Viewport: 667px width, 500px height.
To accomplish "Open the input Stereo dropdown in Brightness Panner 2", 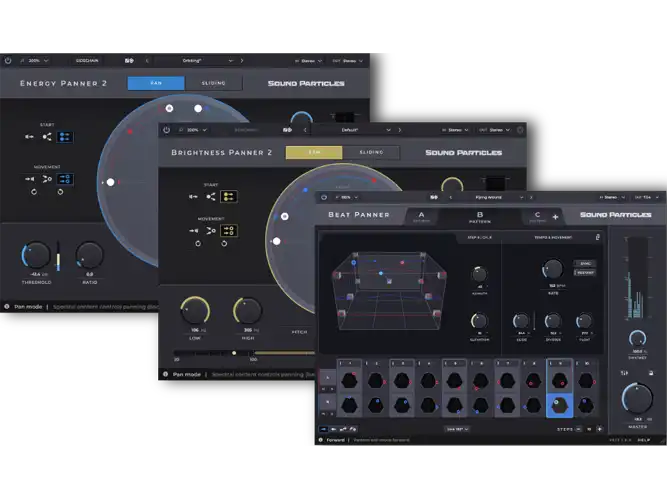I will [455, 130].
